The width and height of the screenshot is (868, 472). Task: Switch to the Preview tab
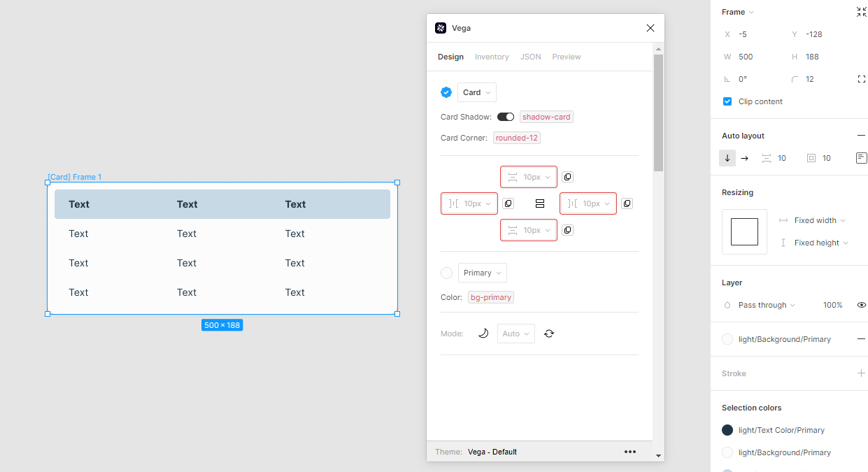point(567,57)
